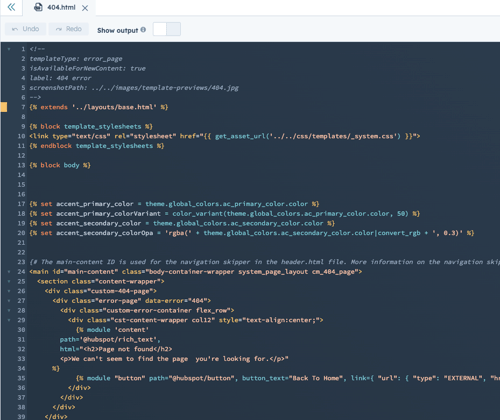Click the closing div on line 36
This screenshot has width=500, height=420.
[x=79, y=388]
